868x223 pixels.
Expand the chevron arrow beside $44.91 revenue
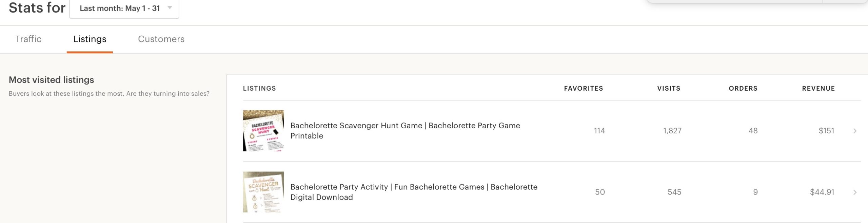[855, 192]
